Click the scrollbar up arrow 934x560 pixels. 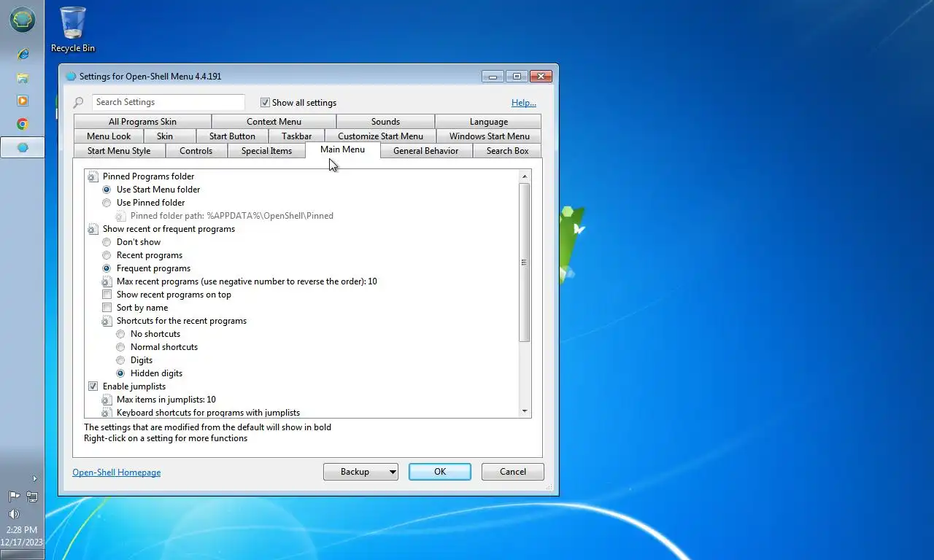point(524,176)
